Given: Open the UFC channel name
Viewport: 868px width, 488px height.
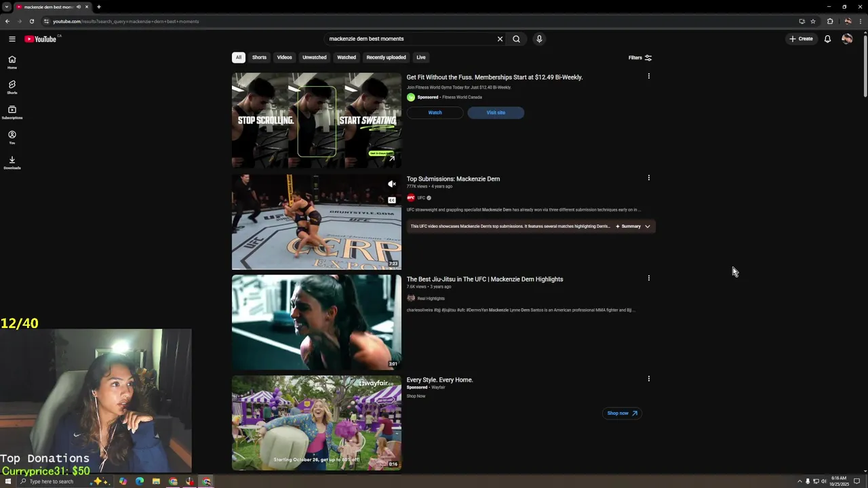Looking at the screenshot, I should coord(421,198).
